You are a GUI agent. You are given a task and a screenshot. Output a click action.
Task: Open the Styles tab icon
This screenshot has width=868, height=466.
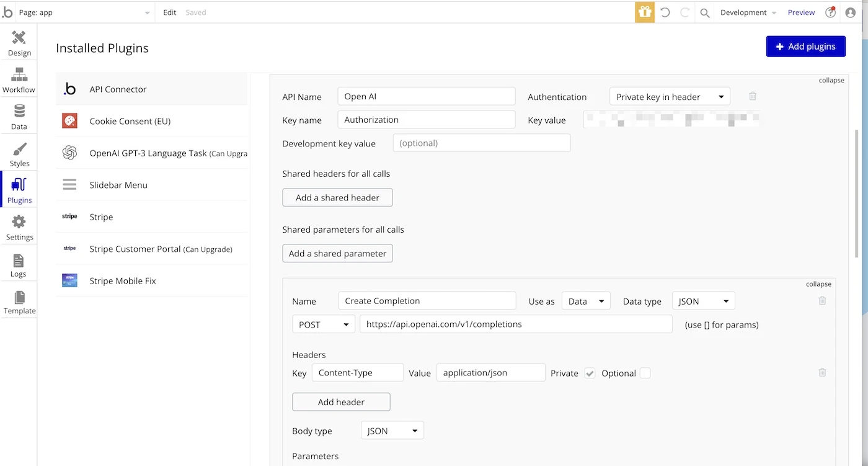click(x=19, y=149)
